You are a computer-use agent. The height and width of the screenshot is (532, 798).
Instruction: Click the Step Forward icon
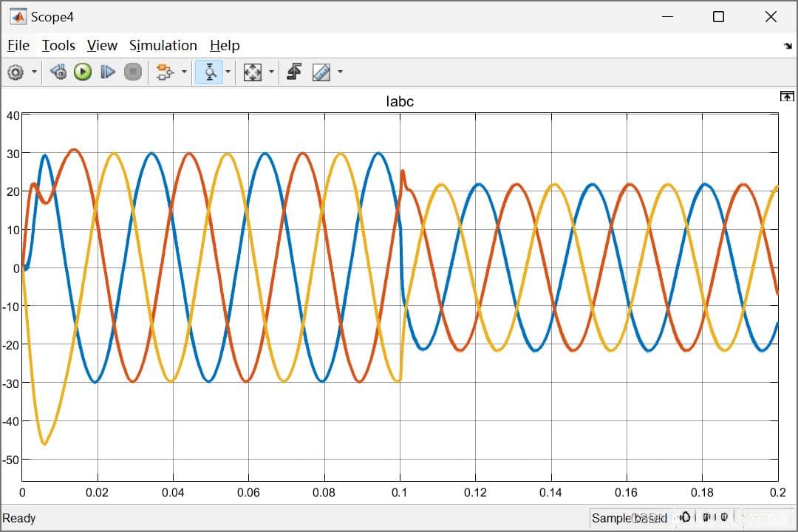108,72
